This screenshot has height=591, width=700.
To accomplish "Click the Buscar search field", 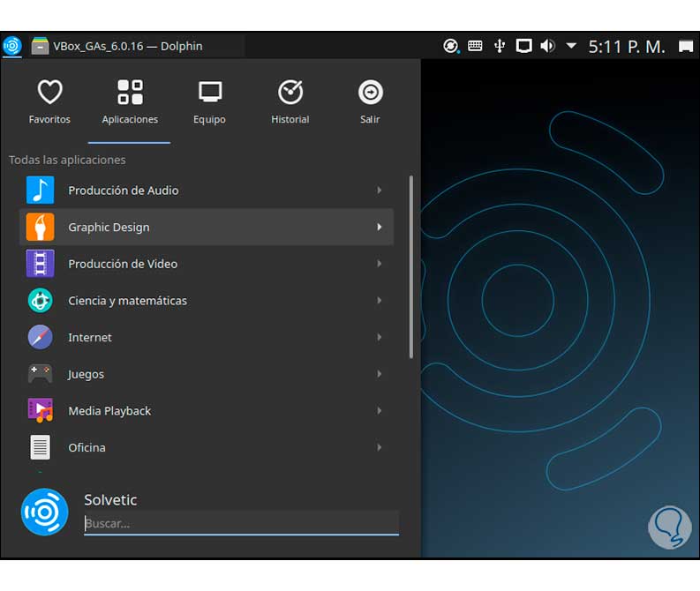I will click(x=241, y=523).
